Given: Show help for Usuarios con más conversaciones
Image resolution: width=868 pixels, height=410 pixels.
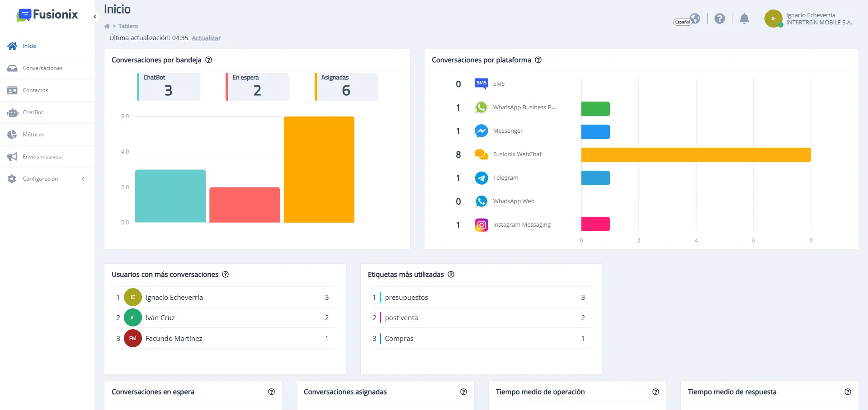Looking at the screenshot, I should [226, 275].
